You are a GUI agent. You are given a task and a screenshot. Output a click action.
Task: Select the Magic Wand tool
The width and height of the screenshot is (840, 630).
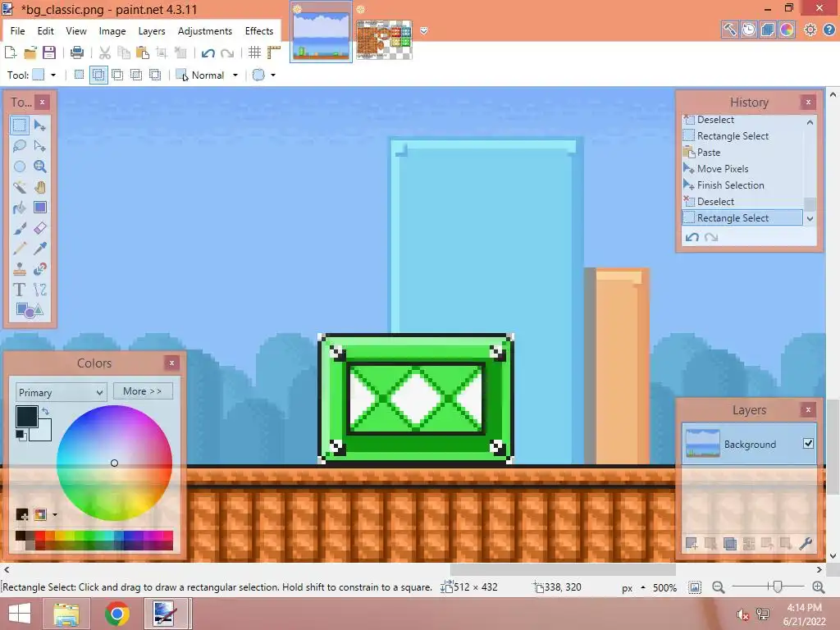coord(20,187)
